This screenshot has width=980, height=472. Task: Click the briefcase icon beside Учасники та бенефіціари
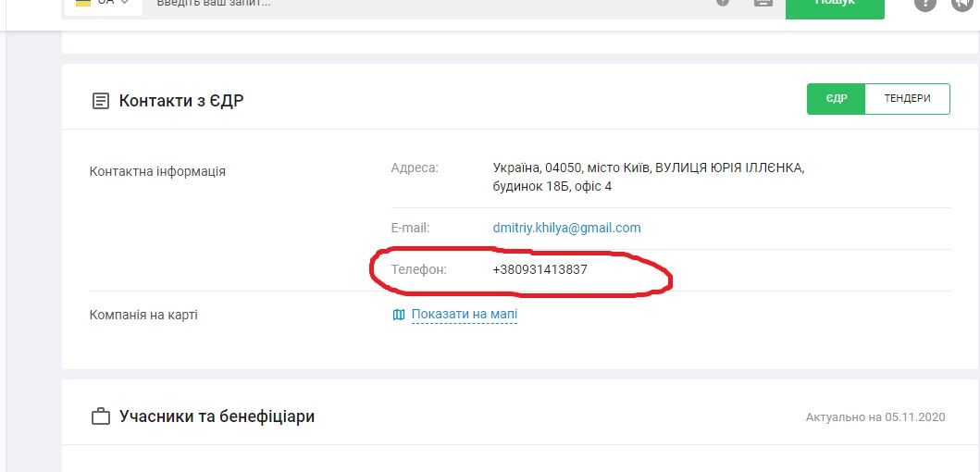[101, 416]
